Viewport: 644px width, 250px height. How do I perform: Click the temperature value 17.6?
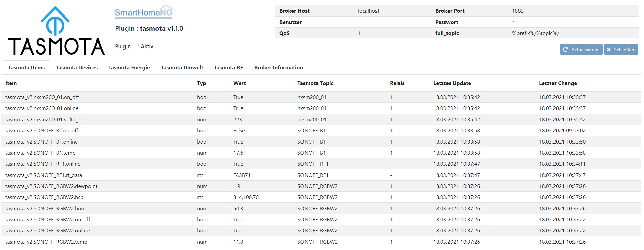[238, 153]
